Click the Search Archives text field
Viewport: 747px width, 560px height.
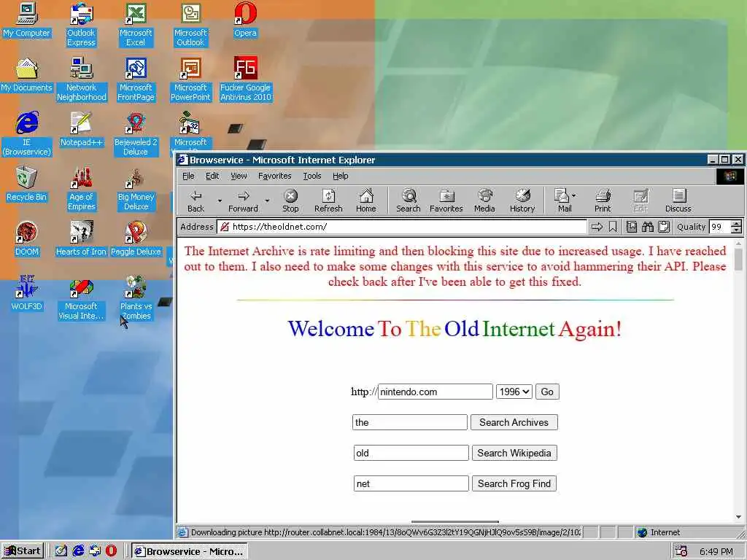[x=410, y=422]
